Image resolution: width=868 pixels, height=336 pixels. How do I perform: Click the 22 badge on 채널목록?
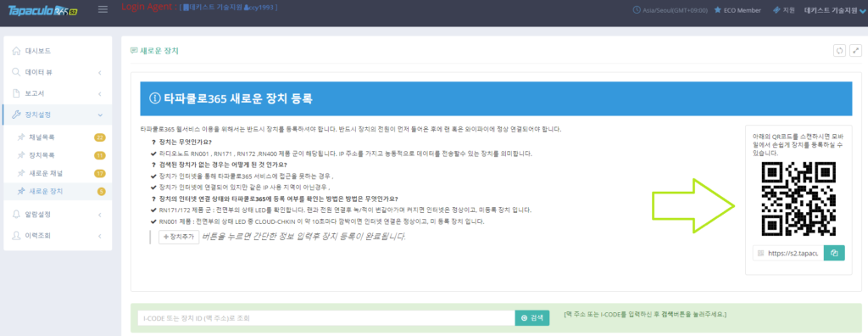[100, 137]
